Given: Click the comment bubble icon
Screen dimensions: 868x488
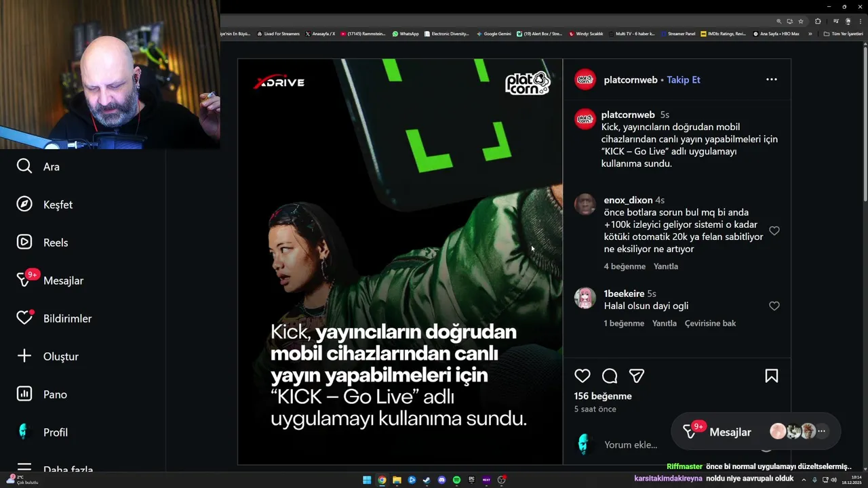Looking at the screenshot, I should (610, 376).
